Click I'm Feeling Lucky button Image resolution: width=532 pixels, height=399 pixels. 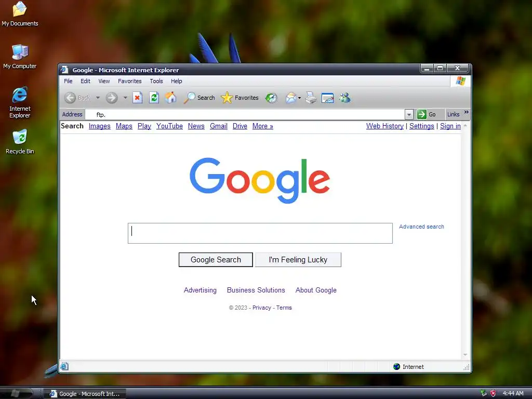(x=298, y=260)
